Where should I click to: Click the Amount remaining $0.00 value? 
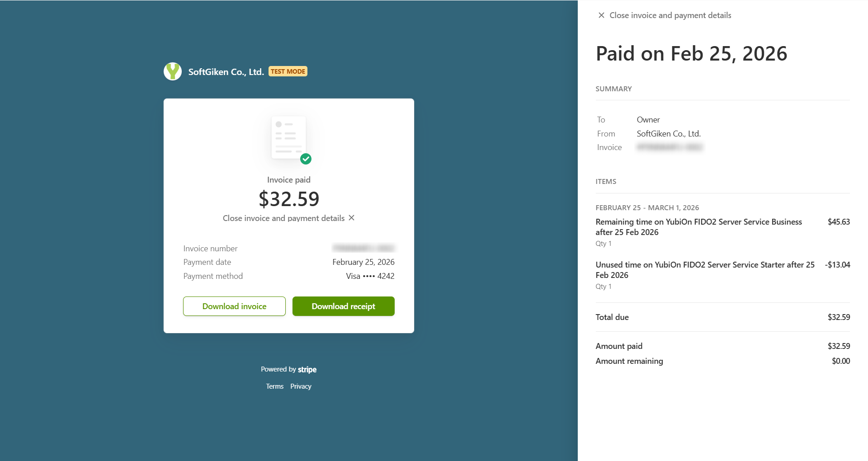[x=840, y=361]
